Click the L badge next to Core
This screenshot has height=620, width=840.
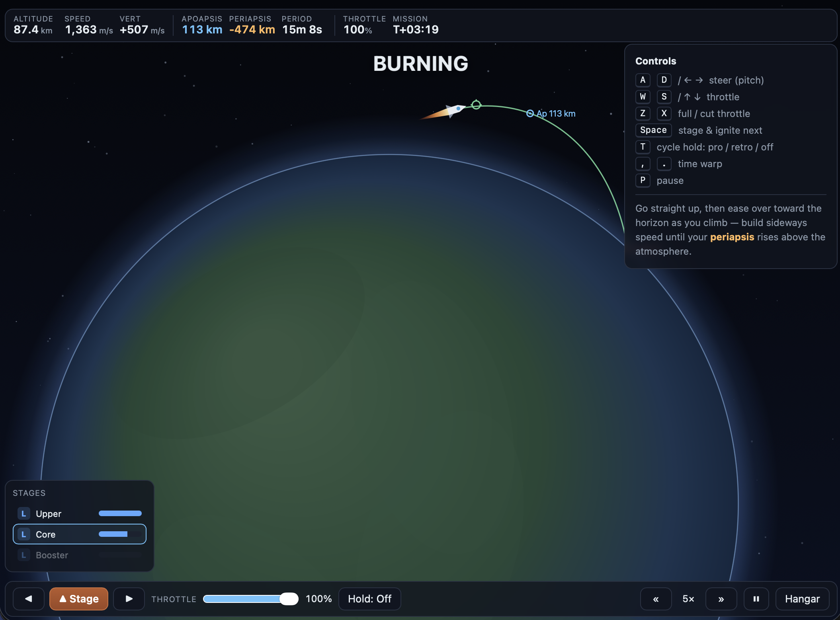24,534
